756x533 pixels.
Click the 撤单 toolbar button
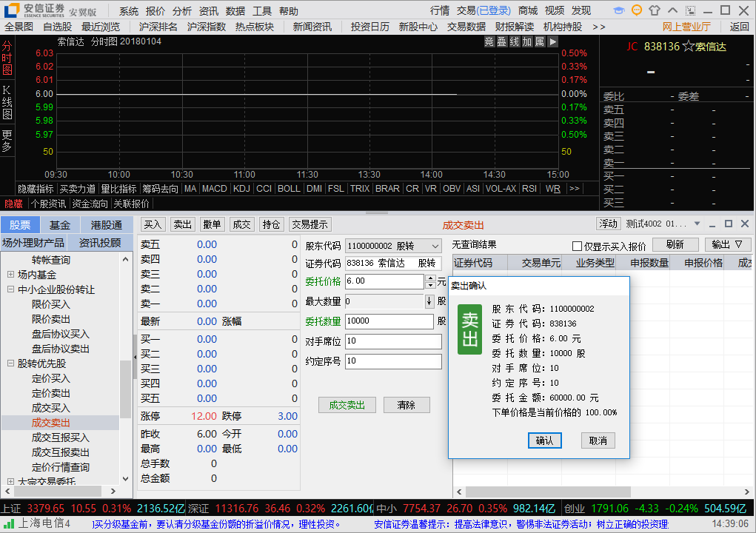pos(212,224)
